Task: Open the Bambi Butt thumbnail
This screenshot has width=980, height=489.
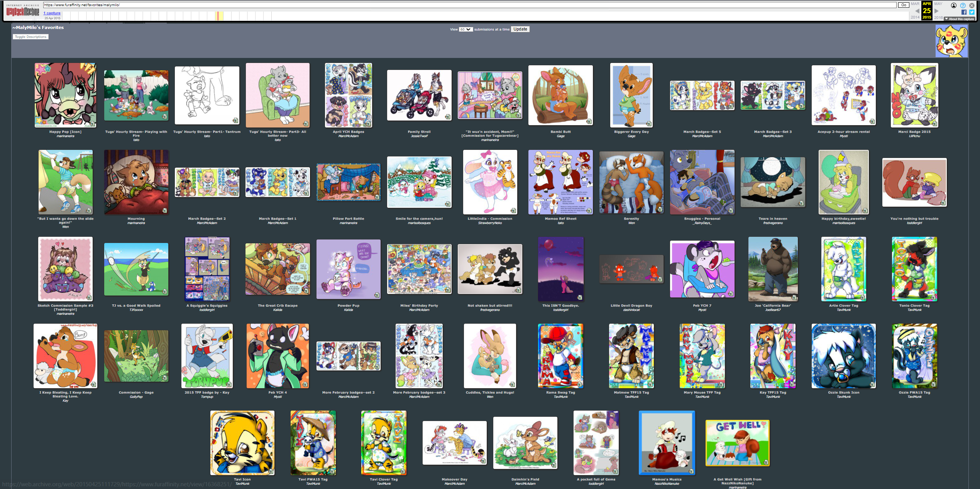Action: (560, 95)
